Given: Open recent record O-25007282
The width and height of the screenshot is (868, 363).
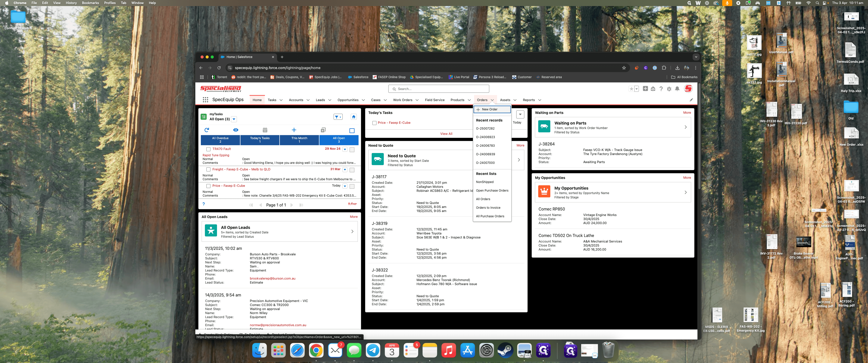Looking at the screenshot, I should click(x=485, y=128).
